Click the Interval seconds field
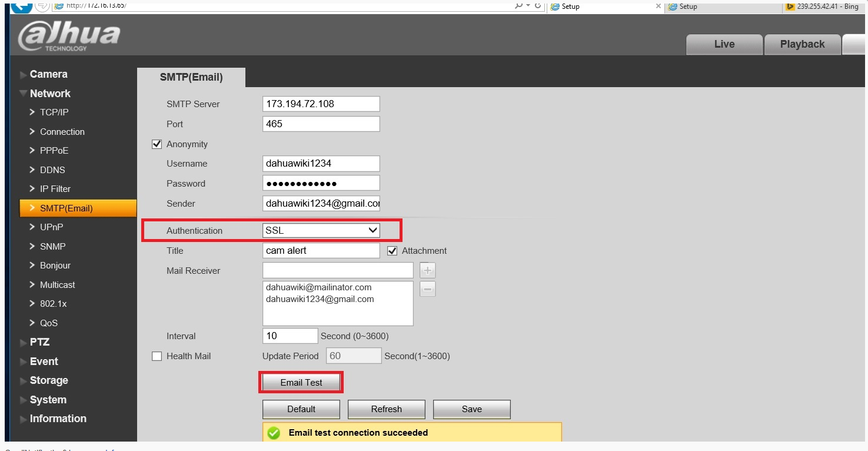This screenshot has width=868, height=451. (290, 336)
